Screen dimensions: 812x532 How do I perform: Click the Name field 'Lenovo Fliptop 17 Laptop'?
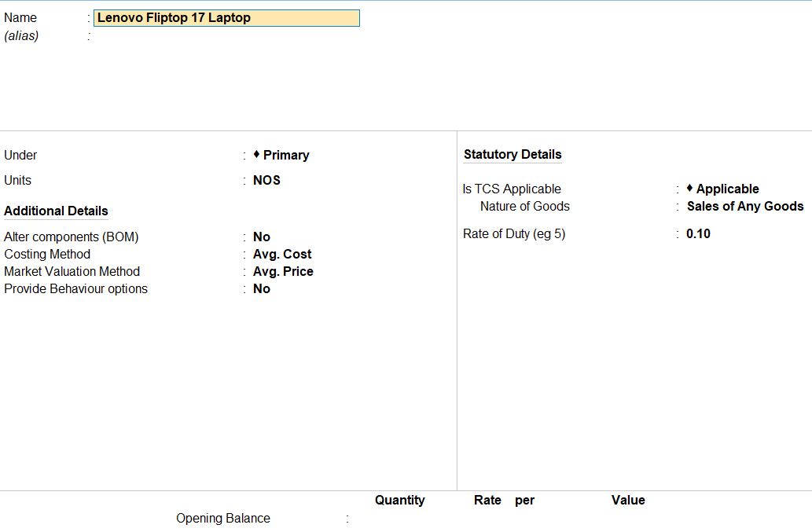tap(226, 18)
